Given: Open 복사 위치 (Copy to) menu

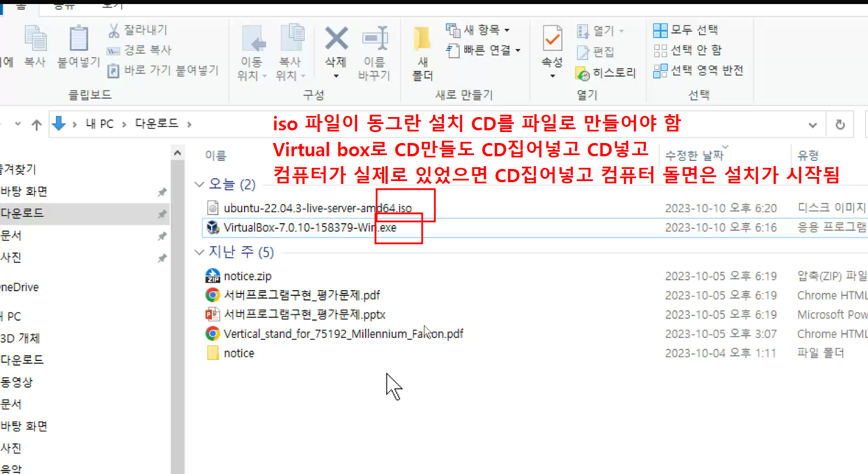Looking at the screenshot, I should (291, 54).
